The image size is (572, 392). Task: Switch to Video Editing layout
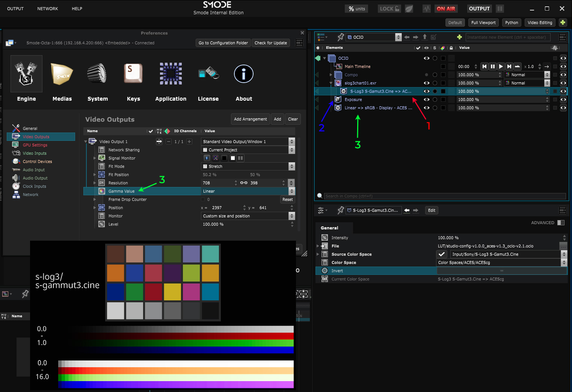pyautogui.click(x=540, y=23)
